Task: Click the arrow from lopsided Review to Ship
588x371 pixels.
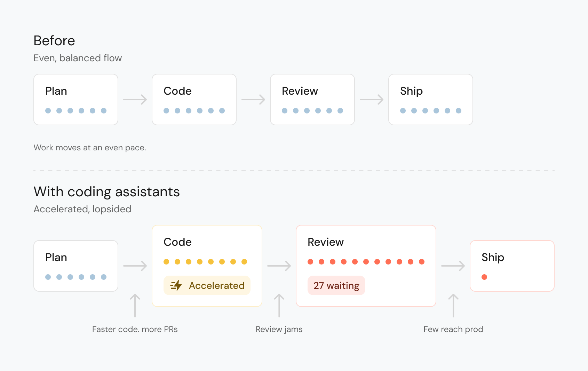Action: pyautogui.click(x=453, y=266)
